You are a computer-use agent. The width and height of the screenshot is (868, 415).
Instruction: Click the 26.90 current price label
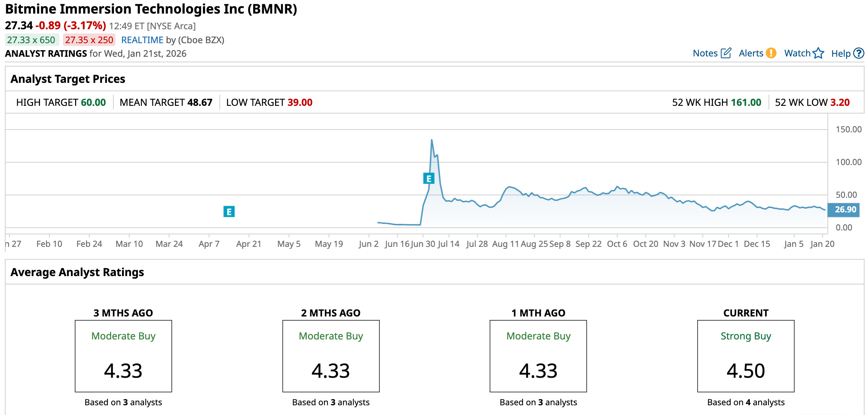[845, 210]
